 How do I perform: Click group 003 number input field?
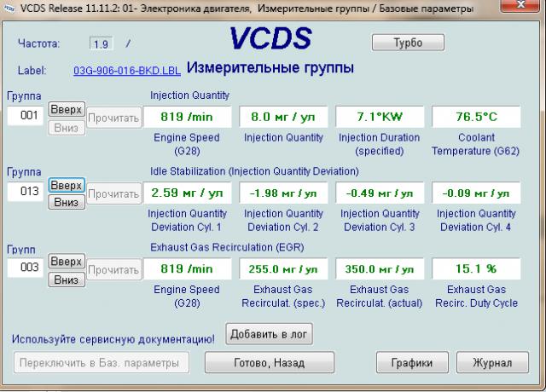(x=26, y=268)
